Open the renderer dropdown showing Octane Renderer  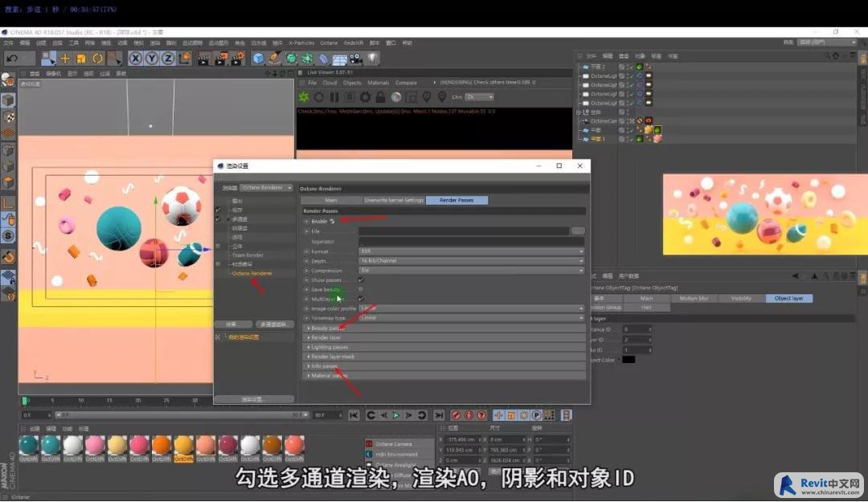(x=266, y=188)
